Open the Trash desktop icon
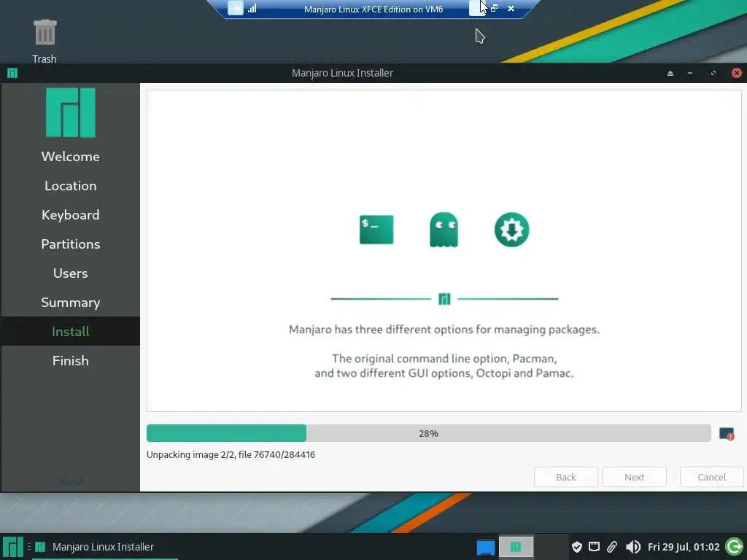747x560 pixels. coord(44,40)
